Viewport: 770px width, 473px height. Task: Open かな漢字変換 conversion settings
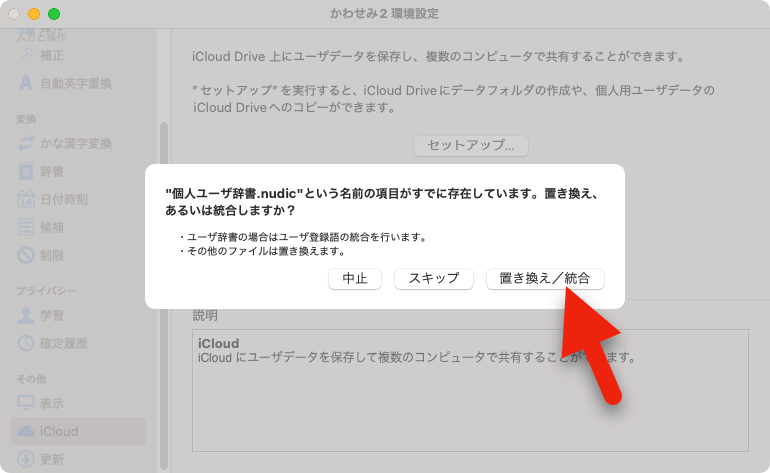click(27, 143)
